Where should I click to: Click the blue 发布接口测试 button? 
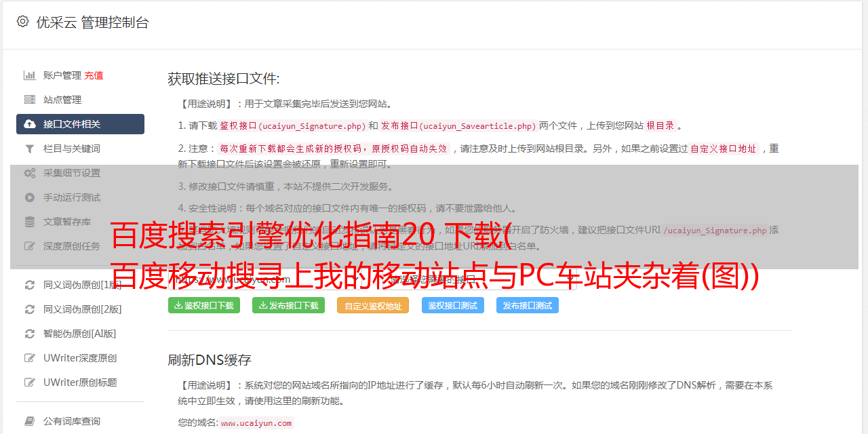[x=528, y=305]
